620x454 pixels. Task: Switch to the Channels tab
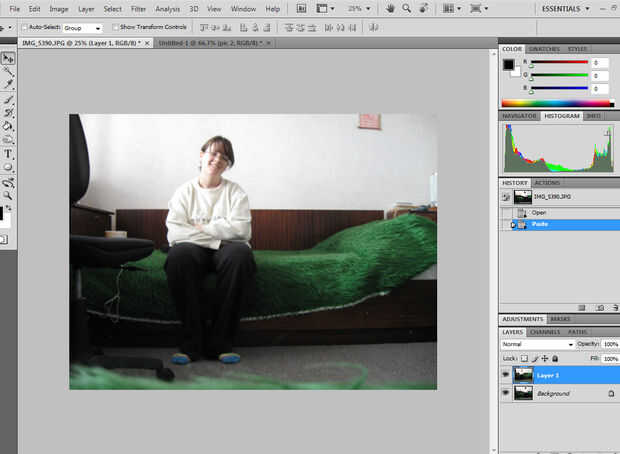pos(544,331)
